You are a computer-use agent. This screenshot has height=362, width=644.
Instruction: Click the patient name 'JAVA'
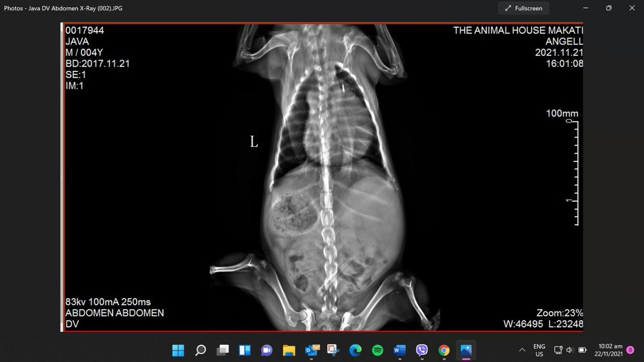click(77, 41)
